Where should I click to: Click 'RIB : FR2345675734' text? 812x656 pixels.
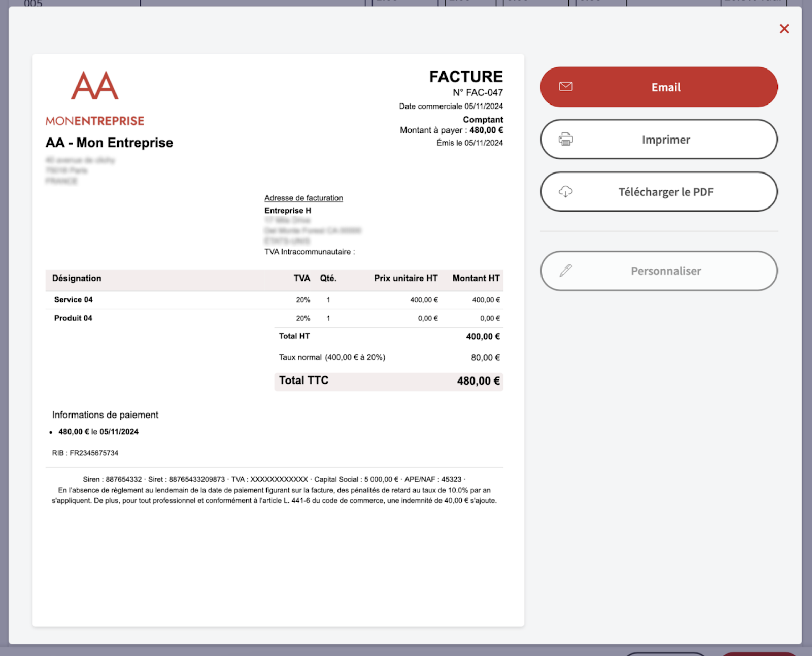pos(85,453)
